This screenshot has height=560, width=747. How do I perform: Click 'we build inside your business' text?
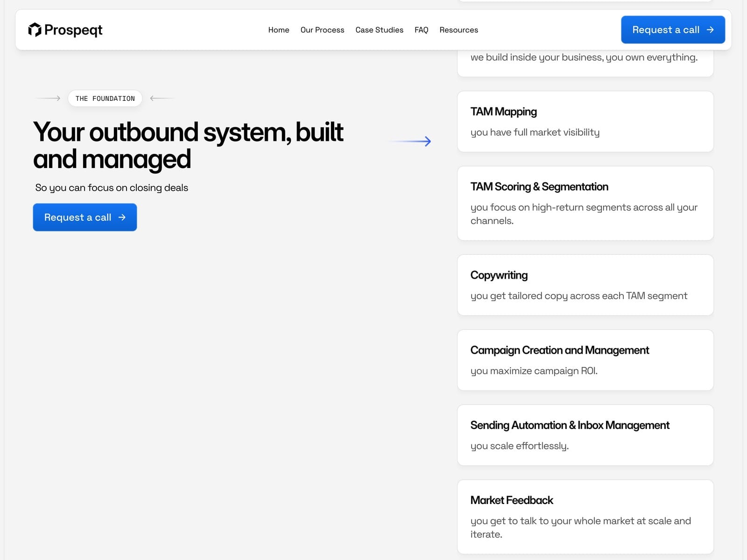click(584, 57)
